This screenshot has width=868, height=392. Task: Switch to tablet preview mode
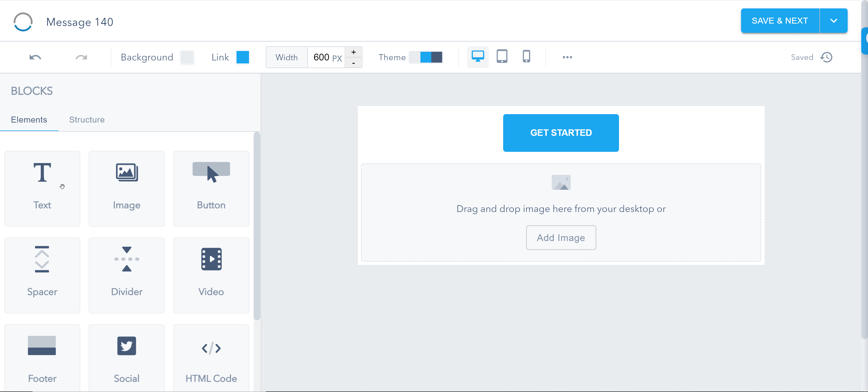coord(502,57)
